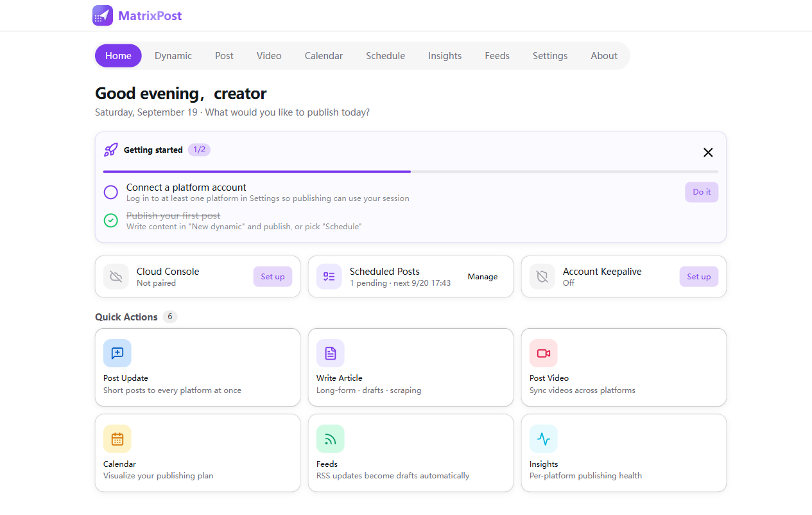Viewport: 812px width, 515px height.
Task: Click the Do it button
Action: click(x=702, y=192)
